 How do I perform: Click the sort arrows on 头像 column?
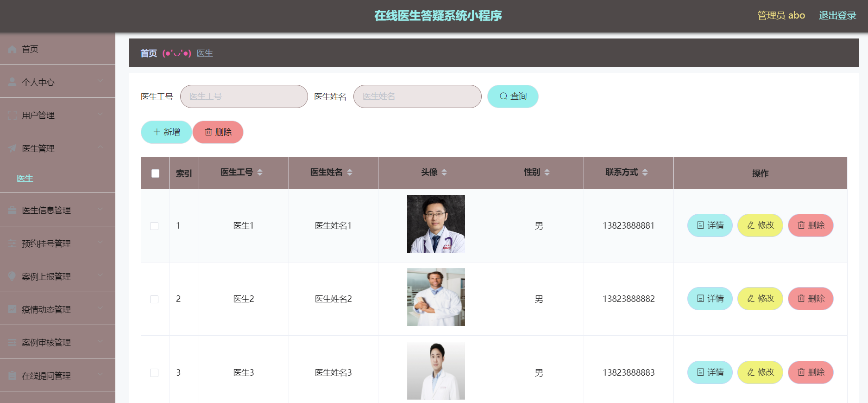444,173
